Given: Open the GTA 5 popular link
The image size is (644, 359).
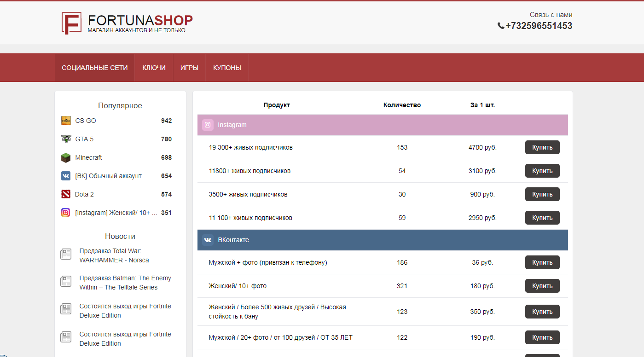Looking at the screenshot, I should pos(84,139).
